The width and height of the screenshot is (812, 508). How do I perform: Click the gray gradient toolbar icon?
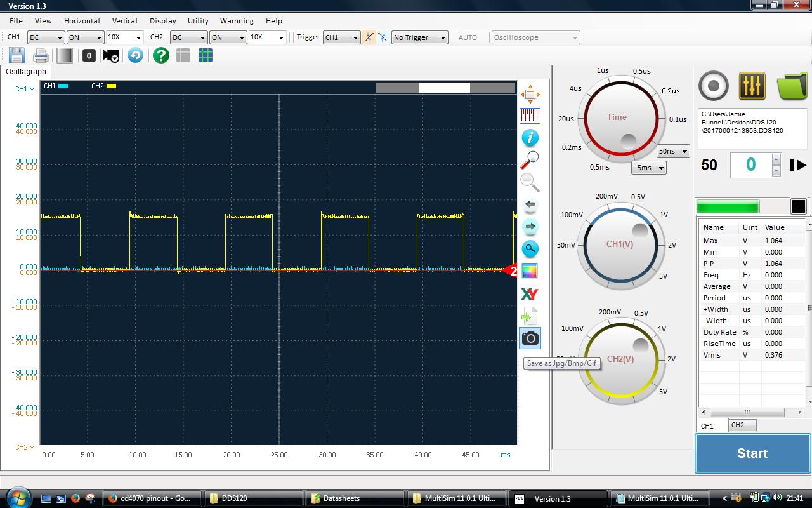click(x=64, y=55)
